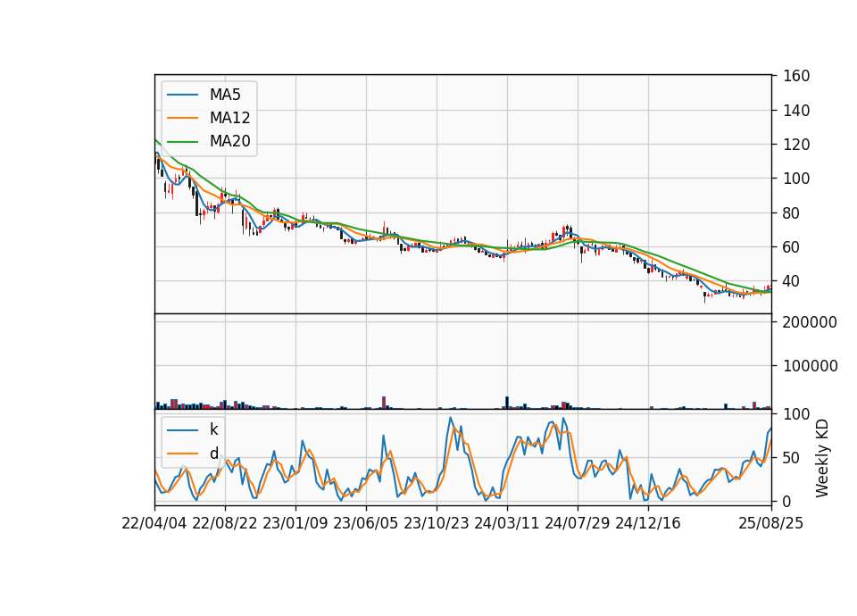Click the 140 price axis label

[x=796, y=111]
